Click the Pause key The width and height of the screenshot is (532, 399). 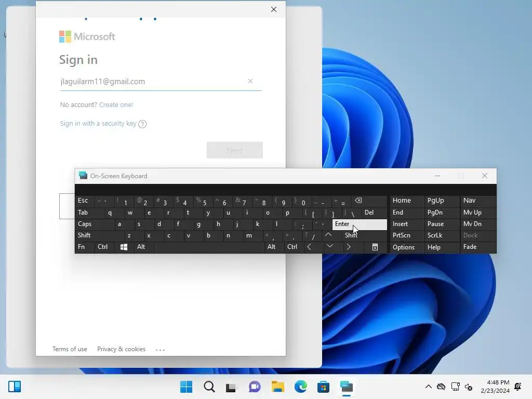pos(441,224)
